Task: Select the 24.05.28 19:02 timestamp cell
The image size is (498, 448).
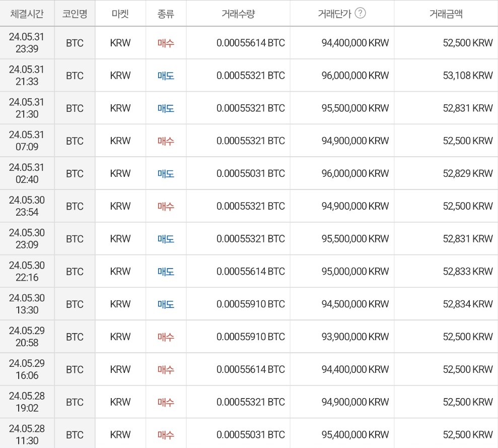Action: [27, 402]
